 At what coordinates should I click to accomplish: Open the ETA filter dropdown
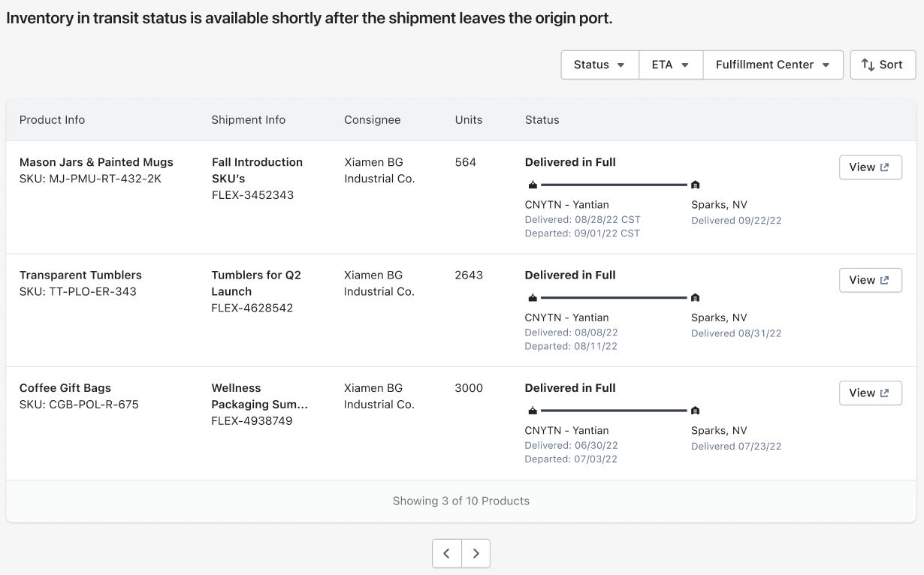point(671,65)
